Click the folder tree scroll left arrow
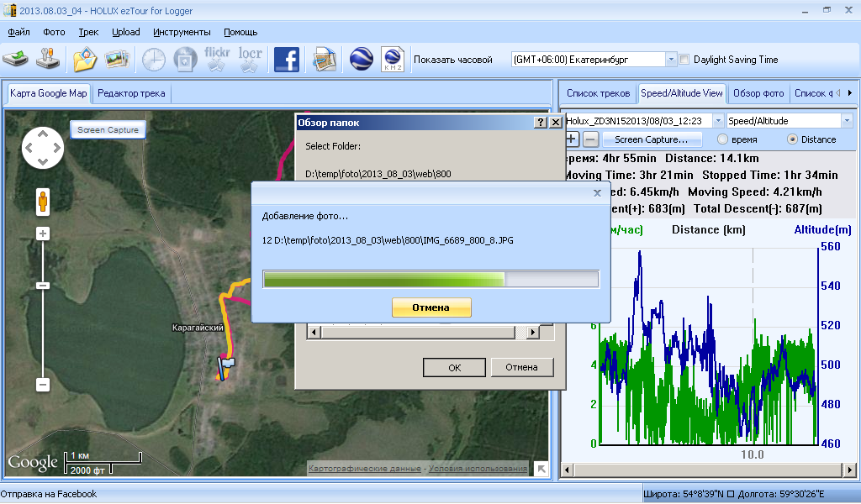The height and width of the screenshot is (504, 861). (x=314, y=332)
